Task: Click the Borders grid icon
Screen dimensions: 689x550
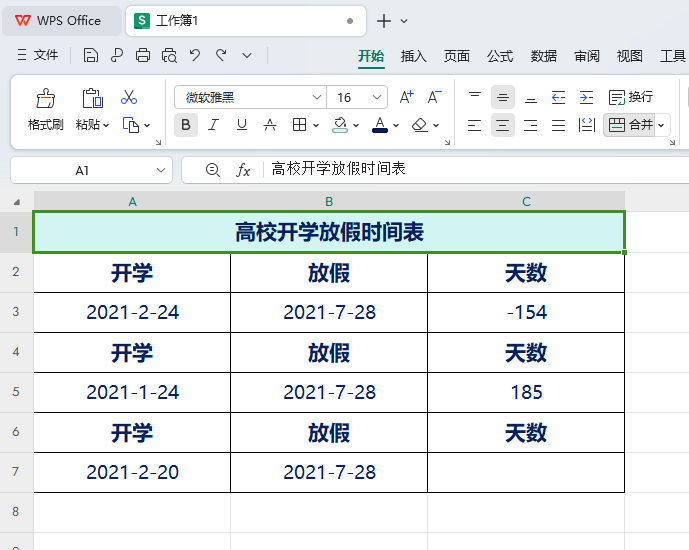Action: [x=299, y=125]
